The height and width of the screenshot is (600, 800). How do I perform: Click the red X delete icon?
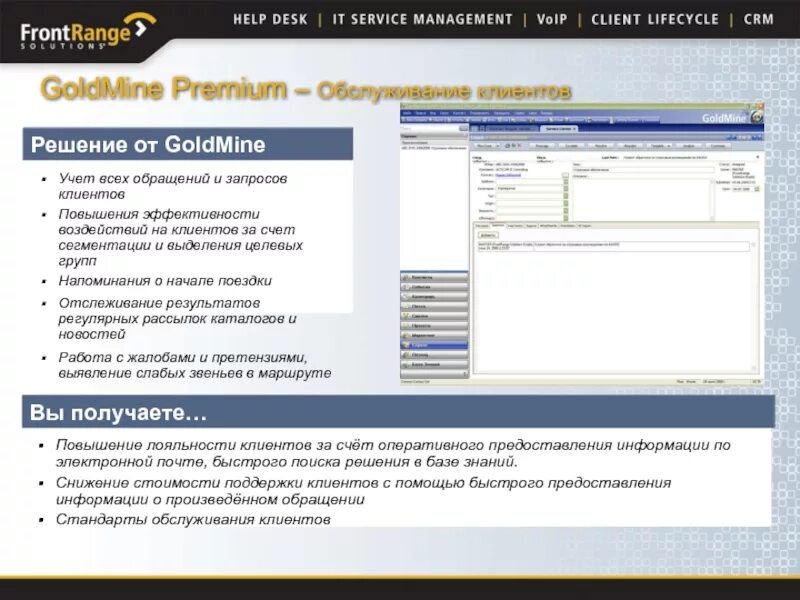coord(519,146)
